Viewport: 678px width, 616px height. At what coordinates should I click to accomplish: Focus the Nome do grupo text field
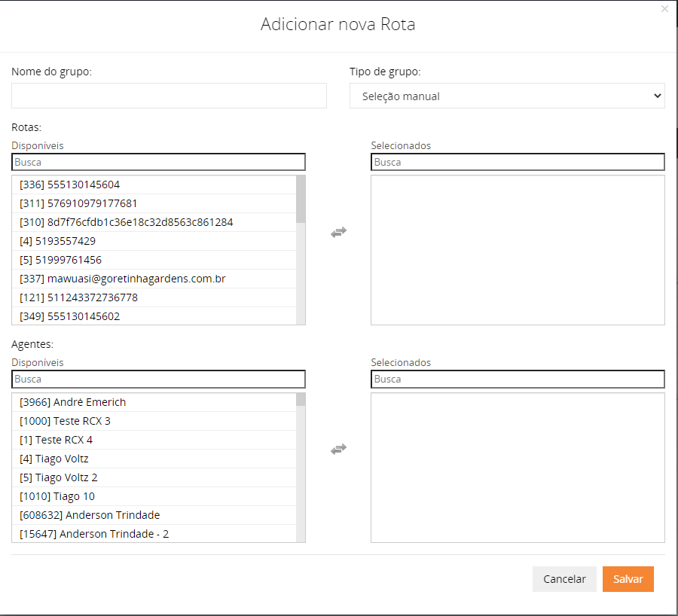click(x=169, y=96)
